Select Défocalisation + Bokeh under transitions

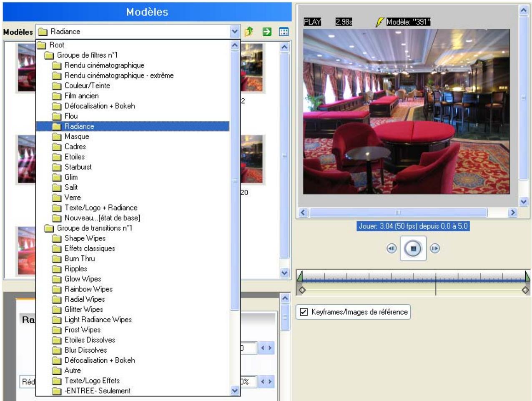point(93,360)
